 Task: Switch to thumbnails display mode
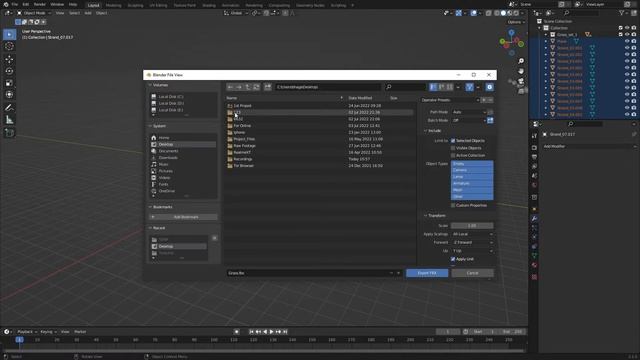tap(449, 87)
